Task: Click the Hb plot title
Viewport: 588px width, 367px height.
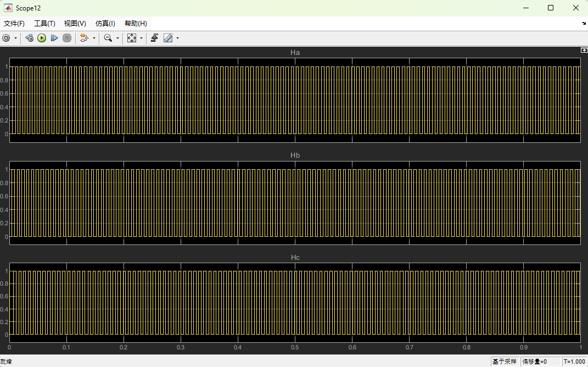Action: coord(295,155)
